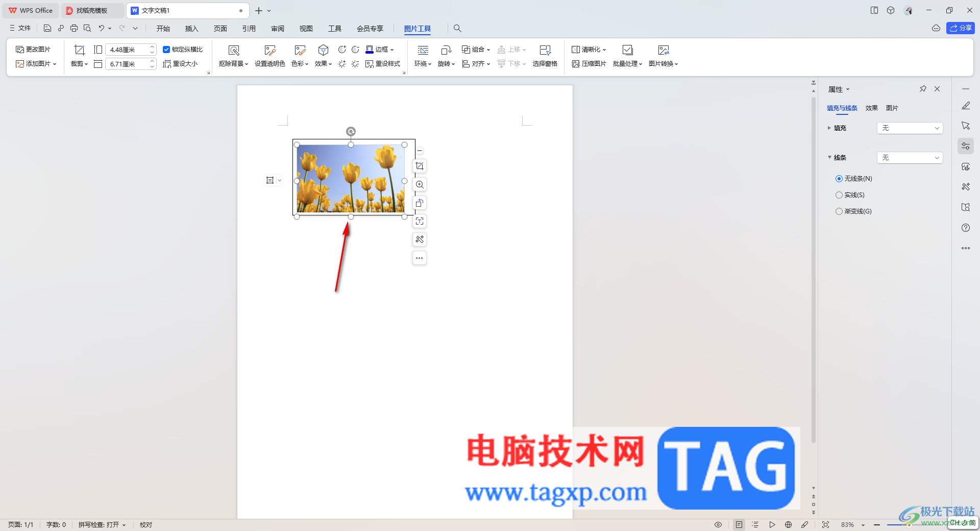Open the Border (边框) dropdown
The height and width of the screenshot is (531, 980).
(380, 50)
